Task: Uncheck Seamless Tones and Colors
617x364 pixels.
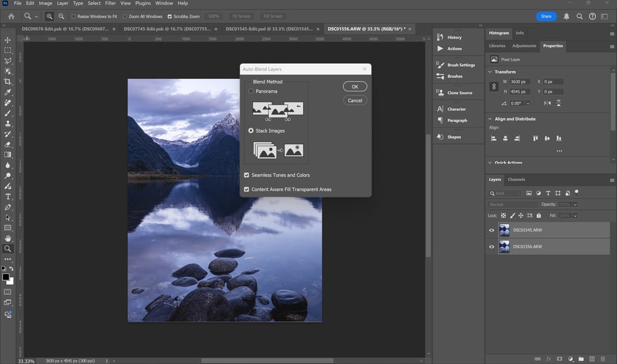Action: click(x=246, y=175)
